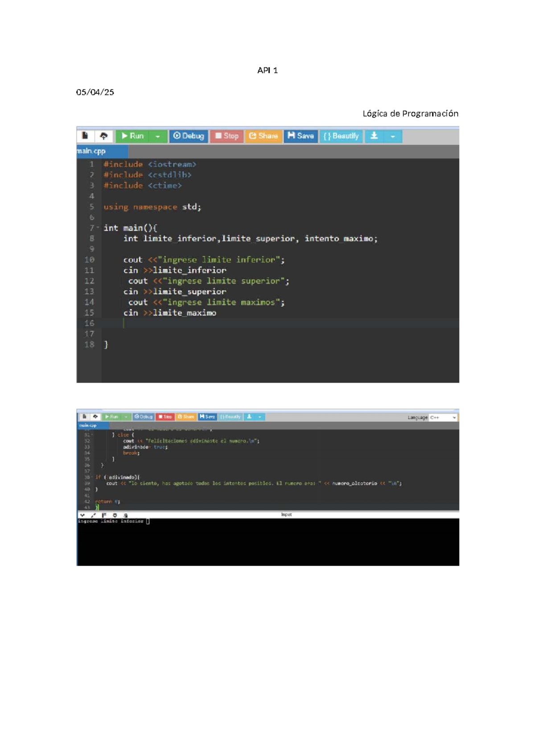This screenshot has height=756, width=535.
Task: Click the console flag icon
Action: point(104,515)
